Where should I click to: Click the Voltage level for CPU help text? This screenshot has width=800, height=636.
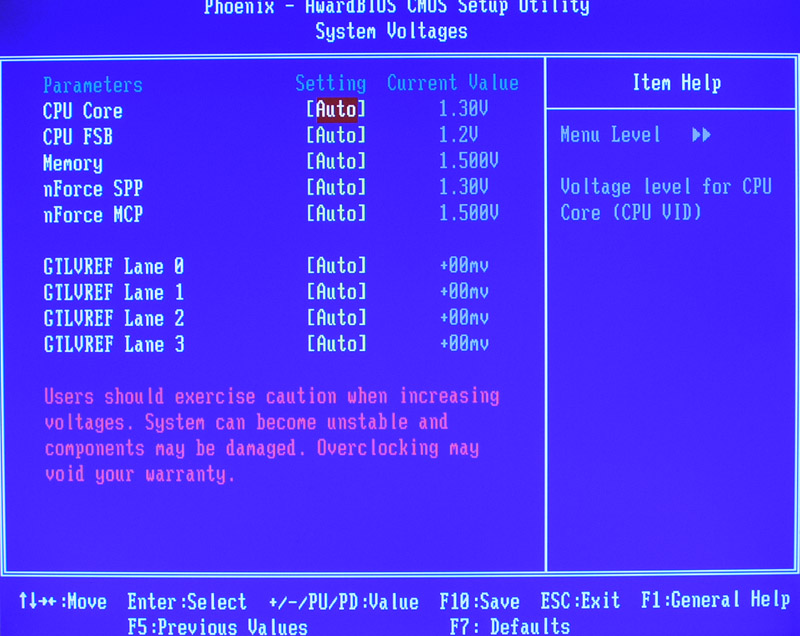[666, 199]
